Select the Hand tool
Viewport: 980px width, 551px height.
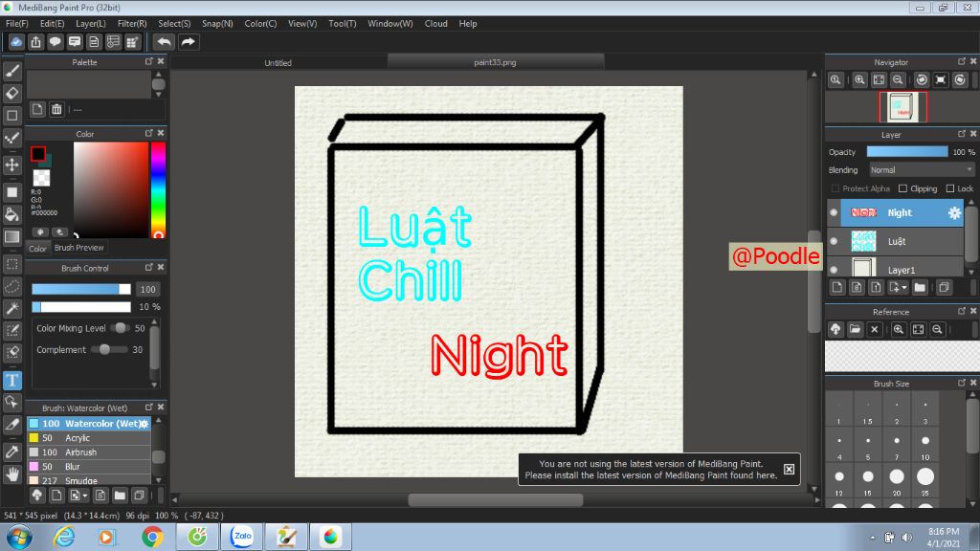pyautogui.click(x=11, y=474)
